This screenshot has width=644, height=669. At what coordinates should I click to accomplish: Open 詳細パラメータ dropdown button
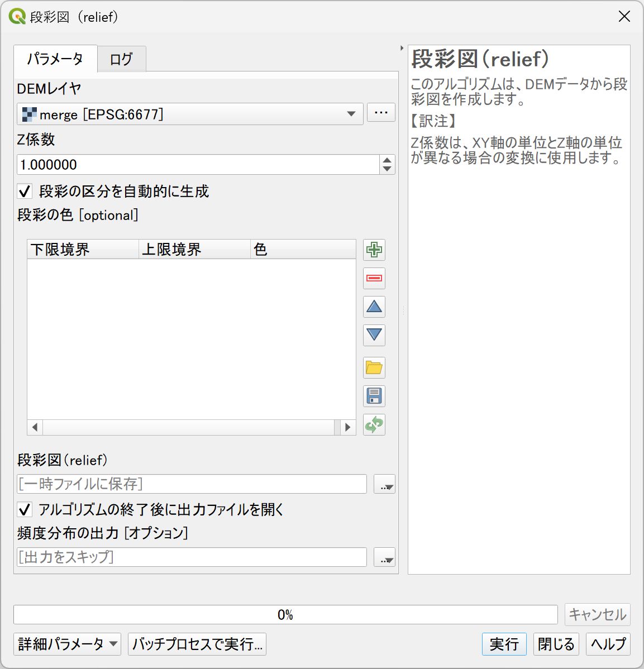[68, 644]
